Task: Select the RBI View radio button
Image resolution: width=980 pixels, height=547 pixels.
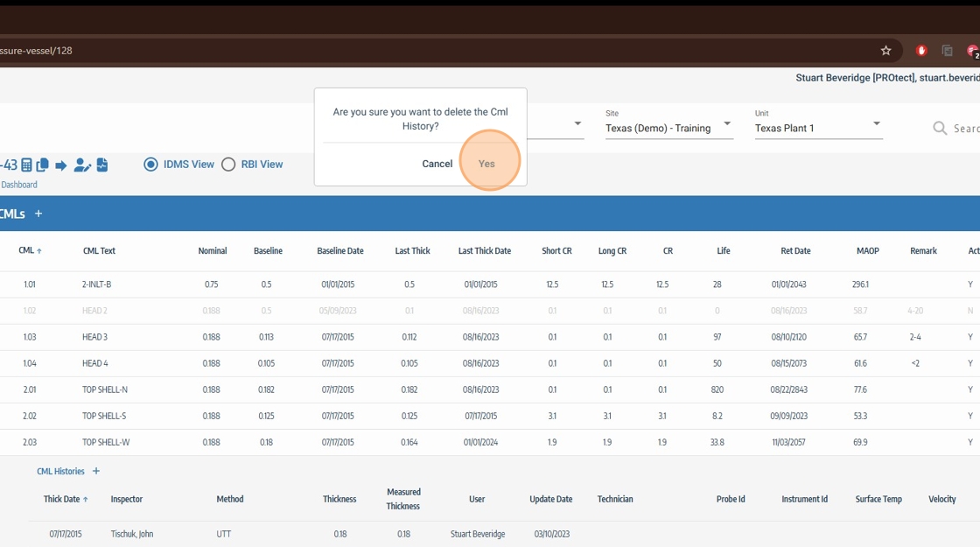Action: (x=228, y=165)
